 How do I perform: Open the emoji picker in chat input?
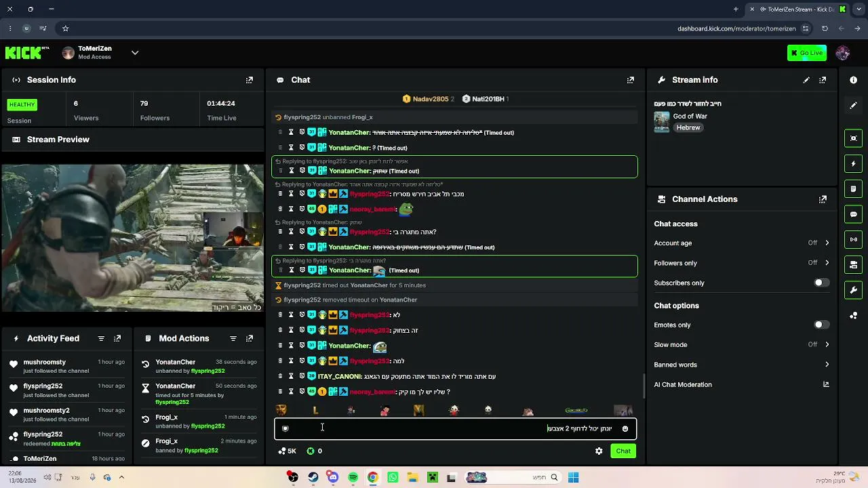(x=625, y=428)
